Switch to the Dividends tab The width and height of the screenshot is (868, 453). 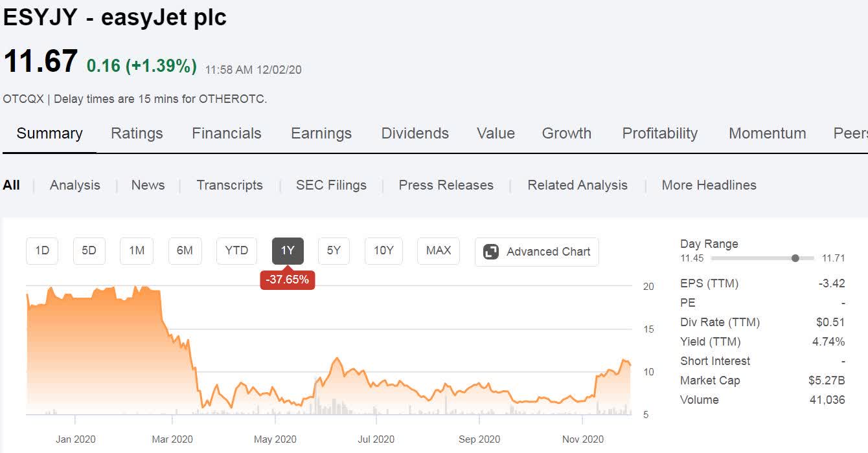(x=415, y=133)
